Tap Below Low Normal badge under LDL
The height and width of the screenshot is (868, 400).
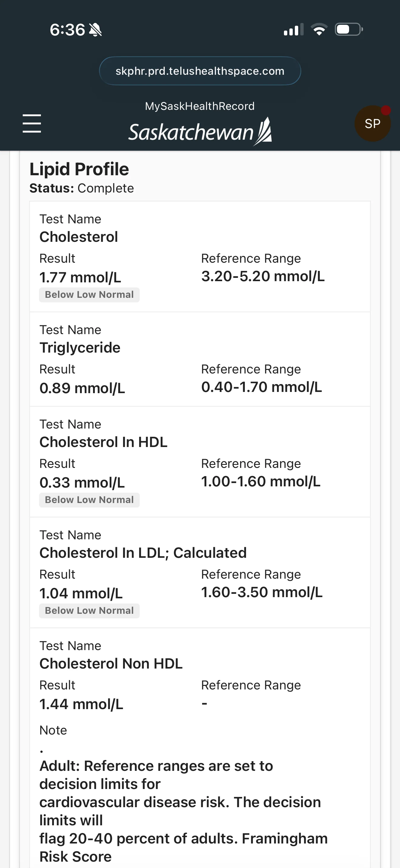point(89,611)
